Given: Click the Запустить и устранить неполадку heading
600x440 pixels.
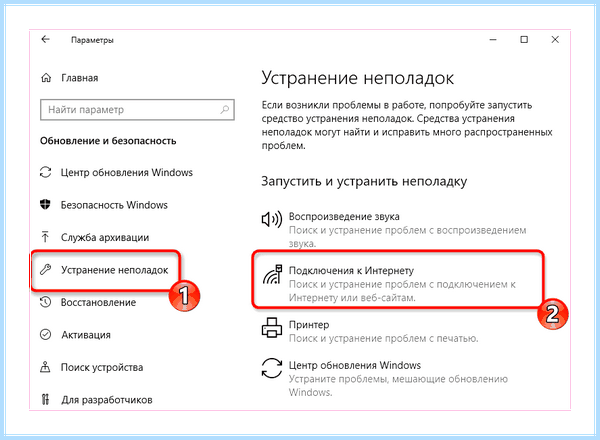Looking at the screenshot, I should tap(364, 181).
